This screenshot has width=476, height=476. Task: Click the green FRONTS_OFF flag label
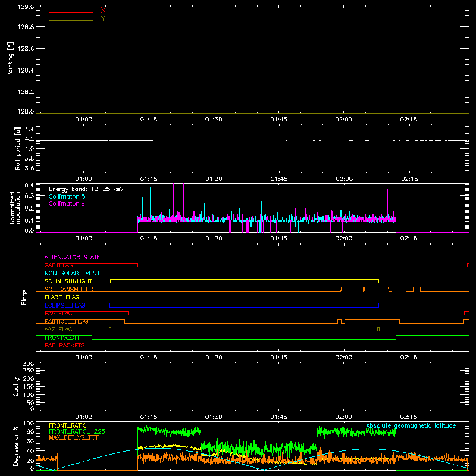point(62,337)
